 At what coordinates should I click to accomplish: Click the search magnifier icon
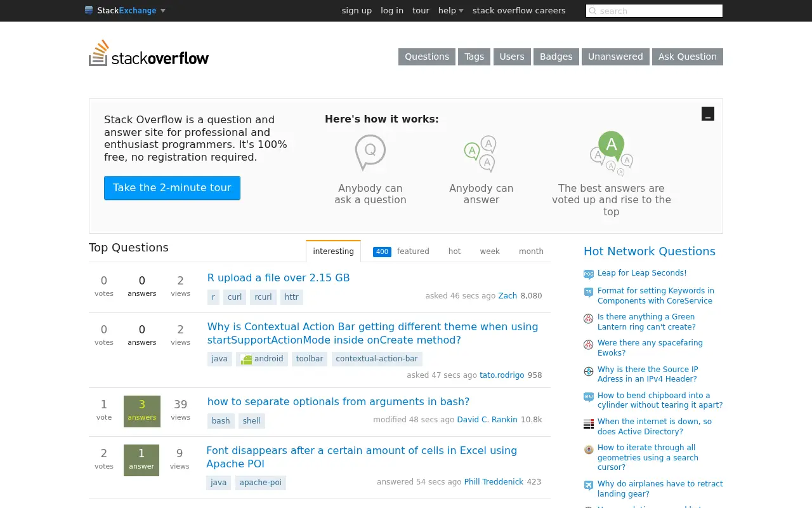click(593, 11)
